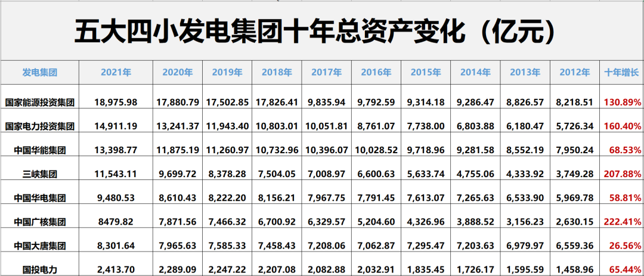Select the 2020年 column header
Image resolution: width=644 pixels, height=276 pixels.
point(178,73)
